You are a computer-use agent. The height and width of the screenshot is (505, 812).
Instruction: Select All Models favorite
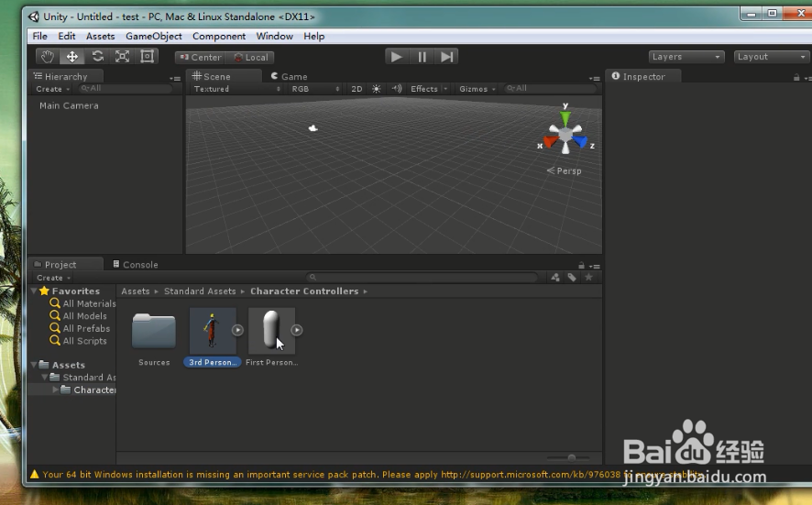click(78, 316)
